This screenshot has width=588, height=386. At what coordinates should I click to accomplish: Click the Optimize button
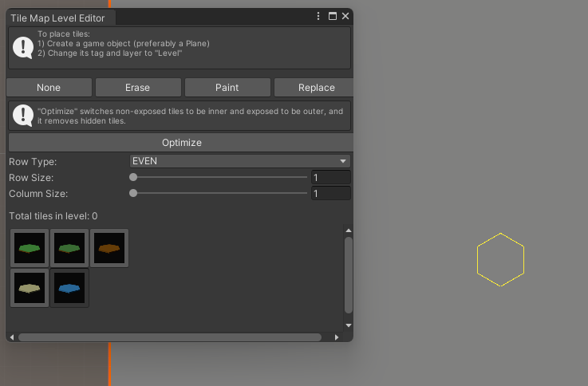coord(181,143)
